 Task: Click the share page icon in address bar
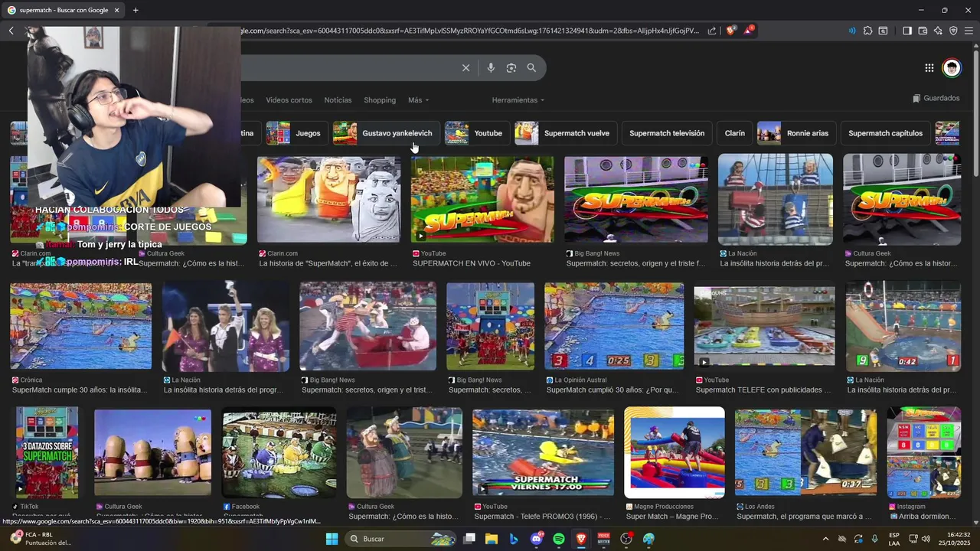[x=712, y=31]
